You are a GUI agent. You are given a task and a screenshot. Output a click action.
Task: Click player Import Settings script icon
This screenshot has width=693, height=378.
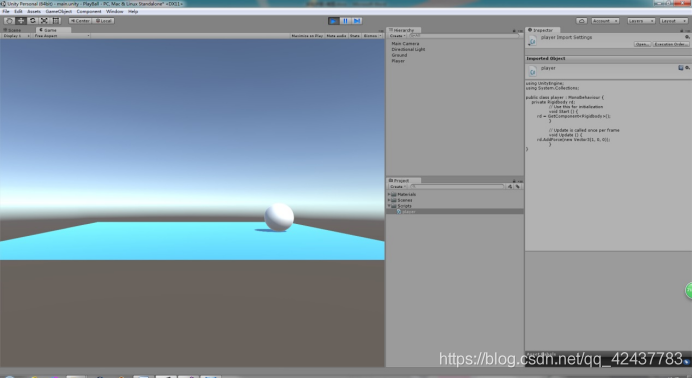tap(533, 41)
